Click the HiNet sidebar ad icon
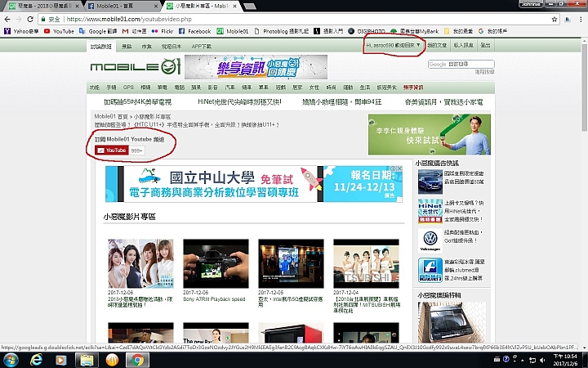 pyautogui.click(x=430, y=212)
